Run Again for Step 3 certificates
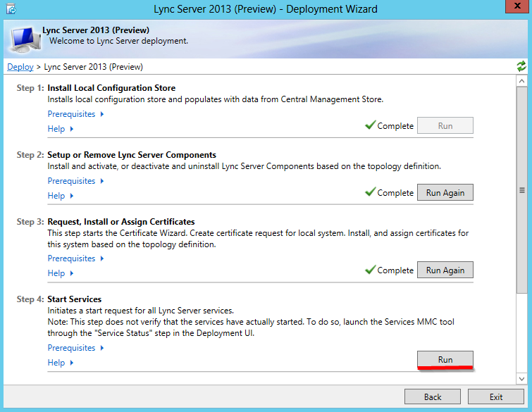532x412 pixels. 445,270
